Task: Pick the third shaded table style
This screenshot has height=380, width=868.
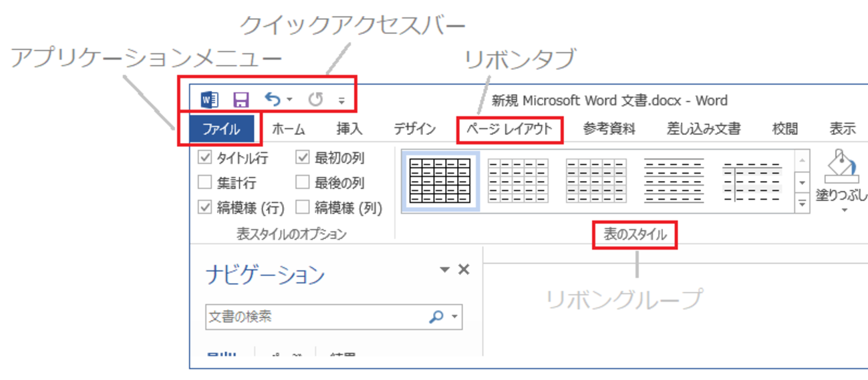Action: pos(596,181)
